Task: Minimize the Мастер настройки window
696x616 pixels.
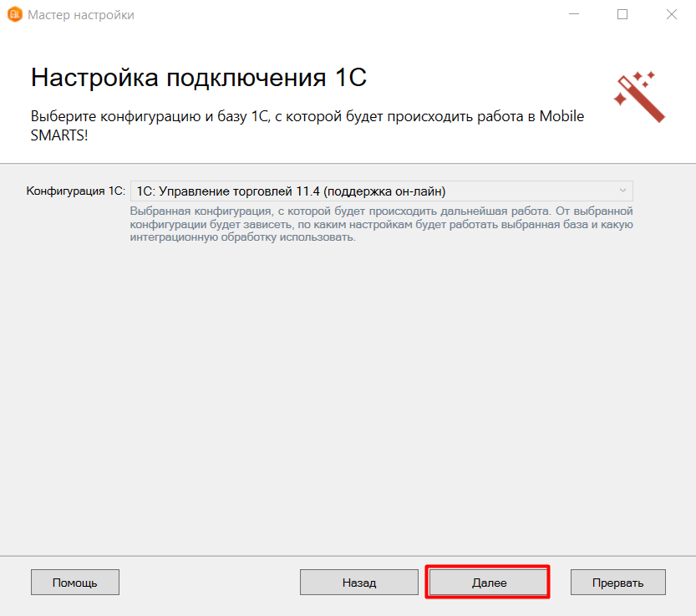Action: (574, 14)
